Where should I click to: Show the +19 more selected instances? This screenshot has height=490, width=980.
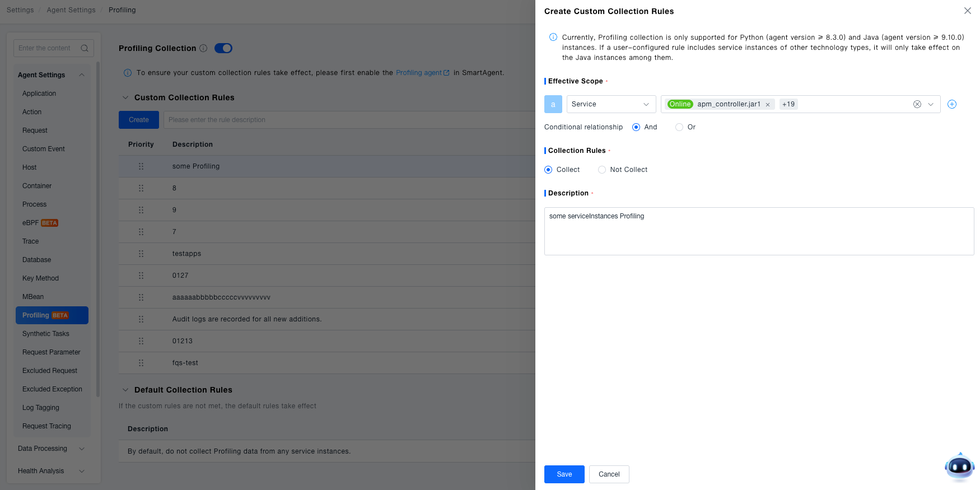click(788, 104)
